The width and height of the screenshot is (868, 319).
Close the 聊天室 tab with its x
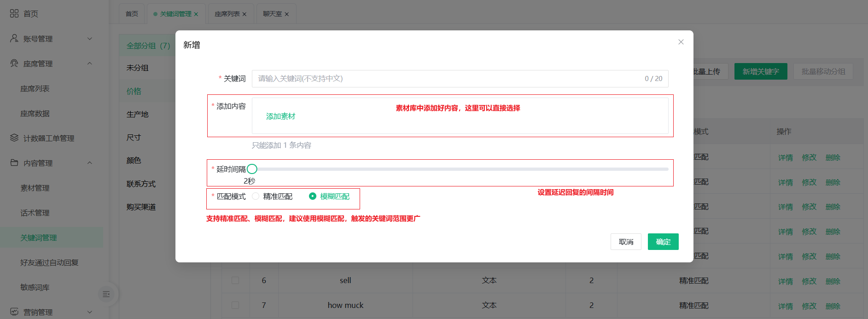coord(287,14)
